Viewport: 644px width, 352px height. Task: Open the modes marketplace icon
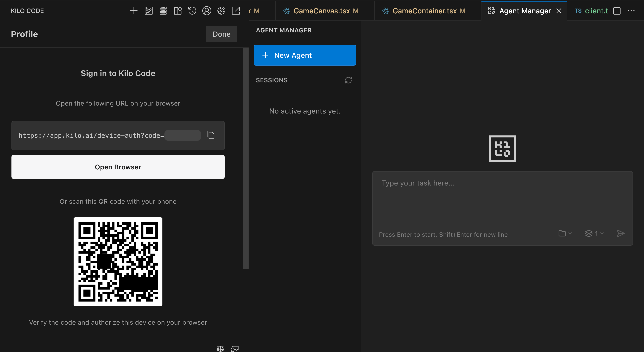pyautogui.click(x=178, y=11)
